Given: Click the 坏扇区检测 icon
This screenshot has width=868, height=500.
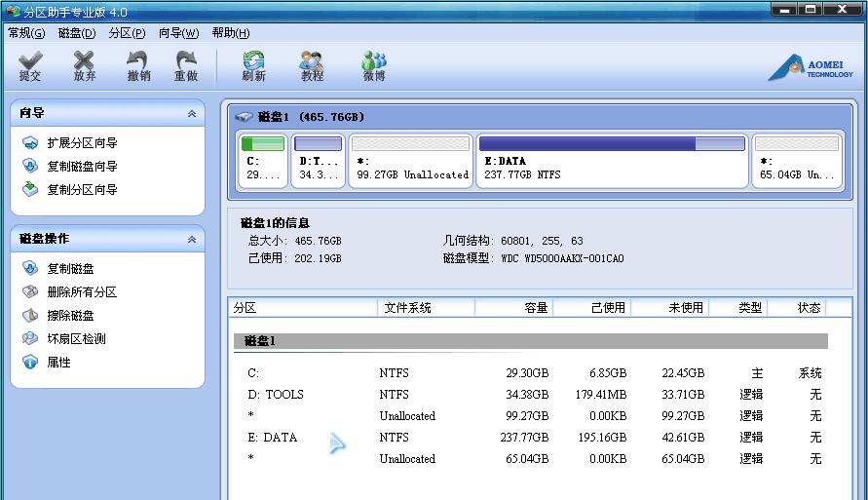Looking at the screenshot, I should 30,339.
